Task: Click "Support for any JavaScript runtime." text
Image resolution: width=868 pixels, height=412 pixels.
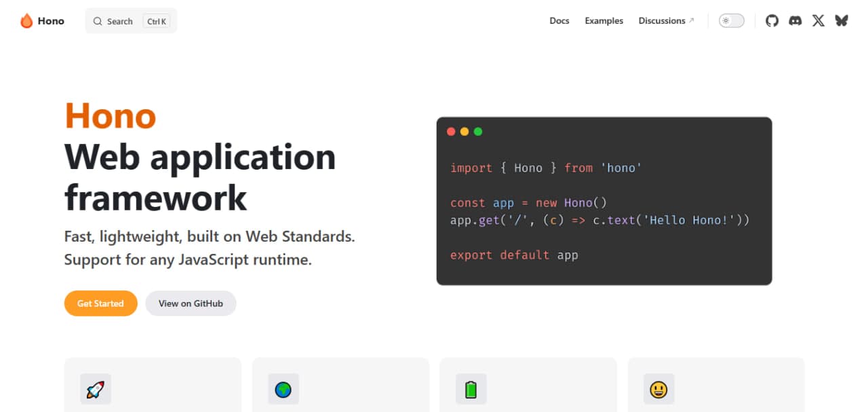Action: (x=188, y=259)
